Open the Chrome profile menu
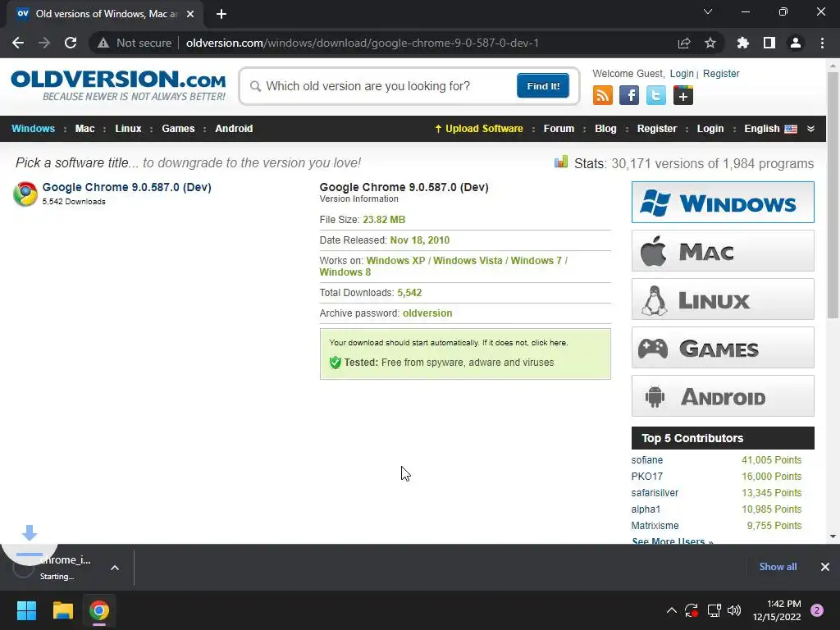This screenshot has width=840, height=630. (796, 43)
